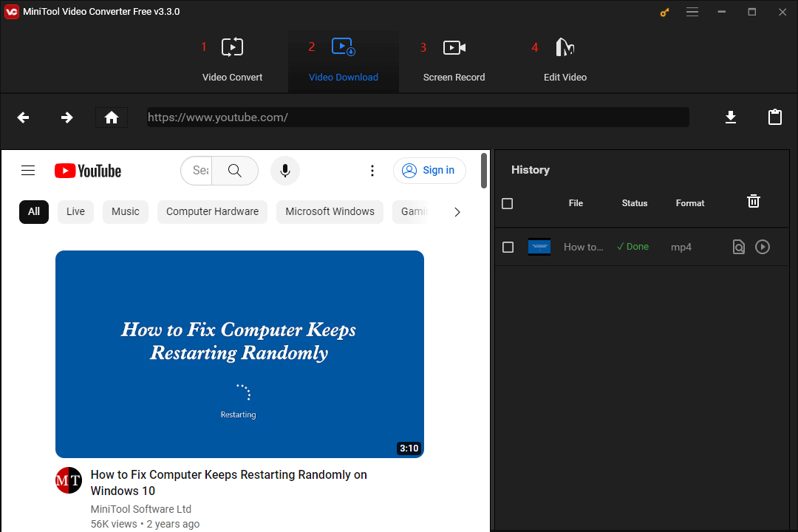Select the Computer Hardware filter chip
This screenshot has width=798, height=532.
[x=212, y=212]
